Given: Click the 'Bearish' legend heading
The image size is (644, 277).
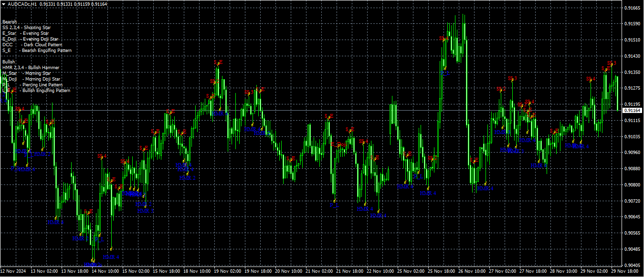Looking at the screenshot, I should 9,22.
